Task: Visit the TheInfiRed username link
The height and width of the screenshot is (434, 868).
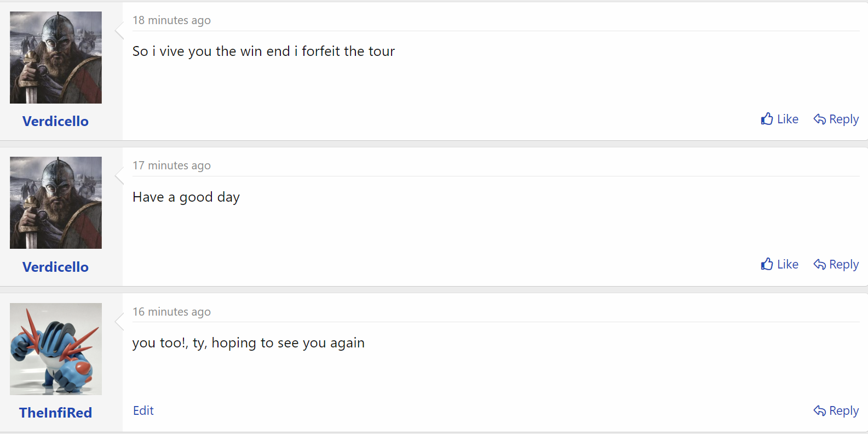Action: tap(55, 413)
